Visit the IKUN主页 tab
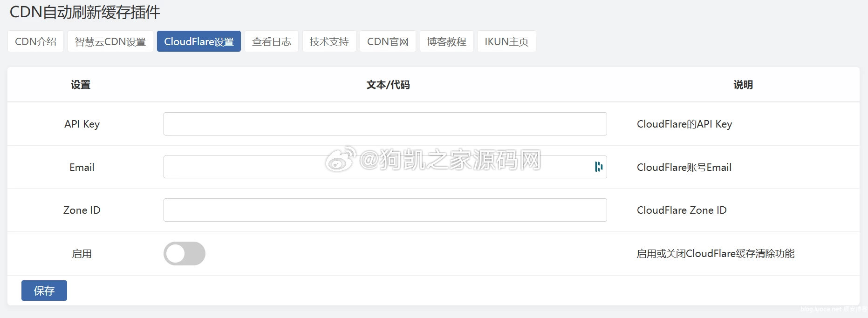This screenshot has height=318, width=868. tap(507, 41)
